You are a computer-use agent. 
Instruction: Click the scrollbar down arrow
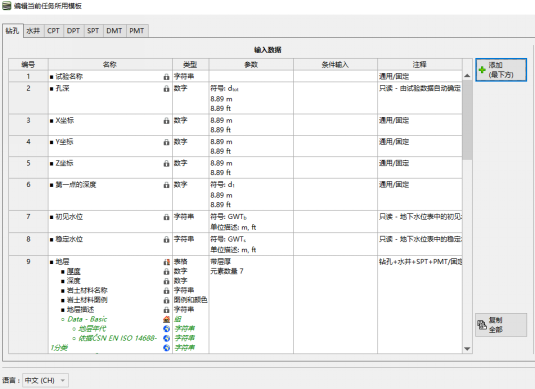467,349
